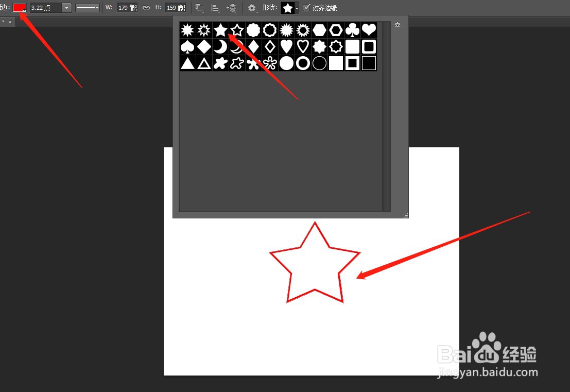
Task: Click the H height field showing 159
Action: point(176,8)
